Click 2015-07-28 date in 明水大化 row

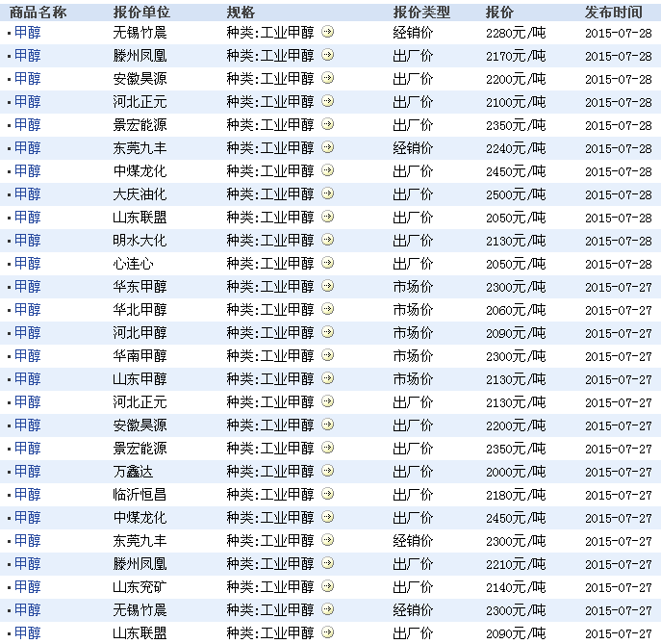pyautogui.click(x=619, y=241)
